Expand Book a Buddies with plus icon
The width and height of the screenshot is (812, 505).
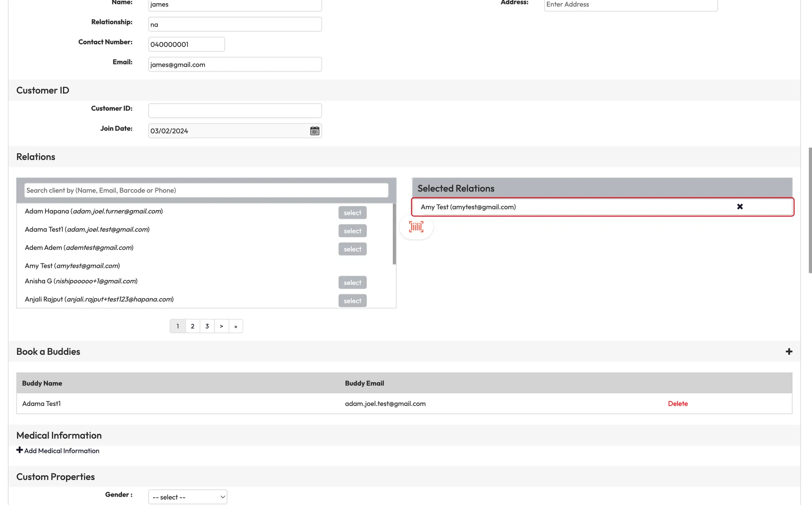789,351
